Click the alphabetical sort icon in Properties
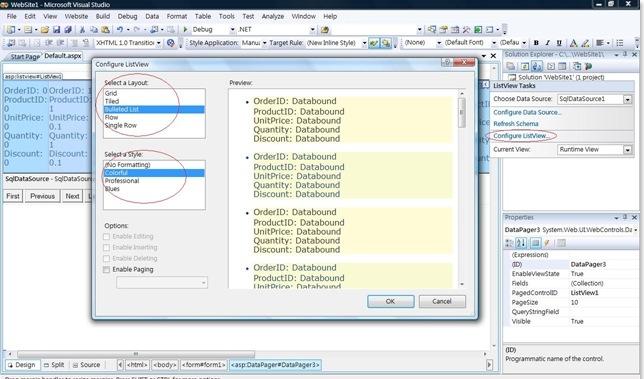This screenshot has width=644, height=379. 521,243
